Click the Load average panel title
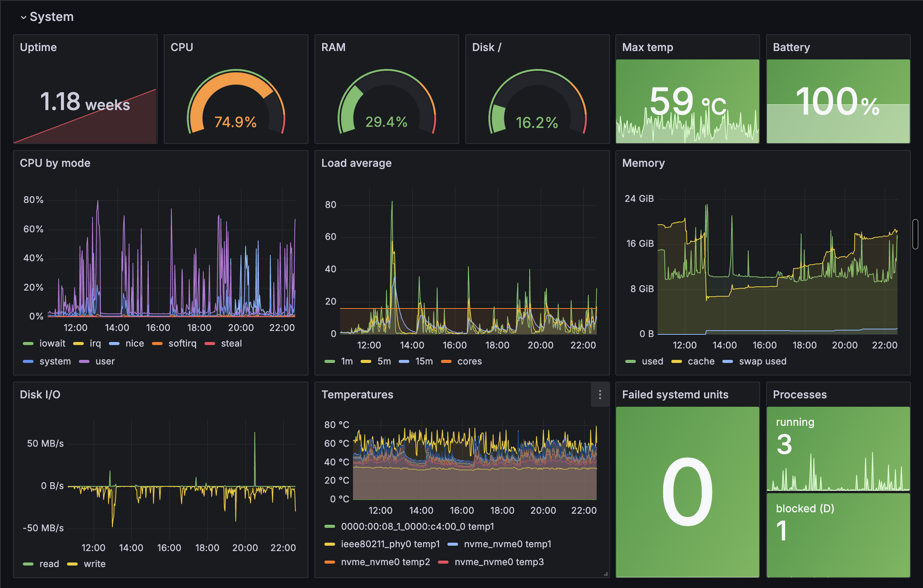 coord(356,163)
